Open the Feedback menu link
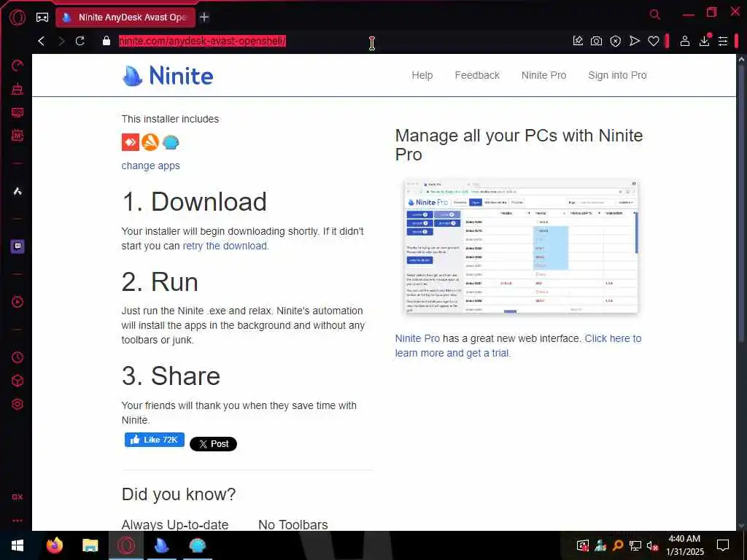This screenshot has width=747, height=560. (477, 75)
